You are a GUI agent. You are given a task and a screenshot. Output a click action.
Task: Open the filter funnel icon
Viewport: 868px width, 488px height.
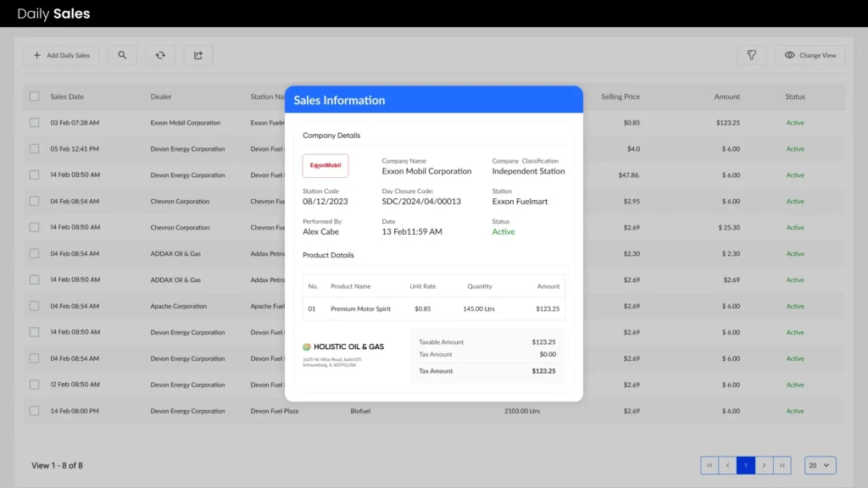click(751, 55)
